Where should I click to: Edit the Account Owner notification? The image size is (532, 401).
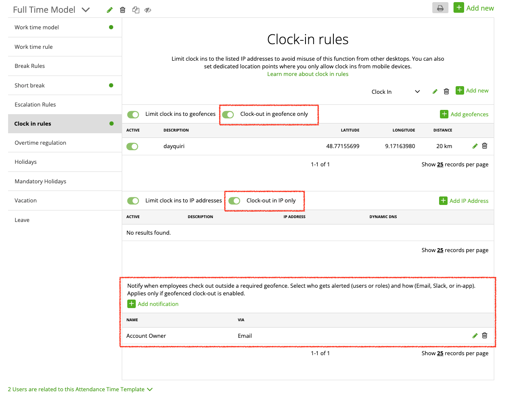tap(475, 336)
